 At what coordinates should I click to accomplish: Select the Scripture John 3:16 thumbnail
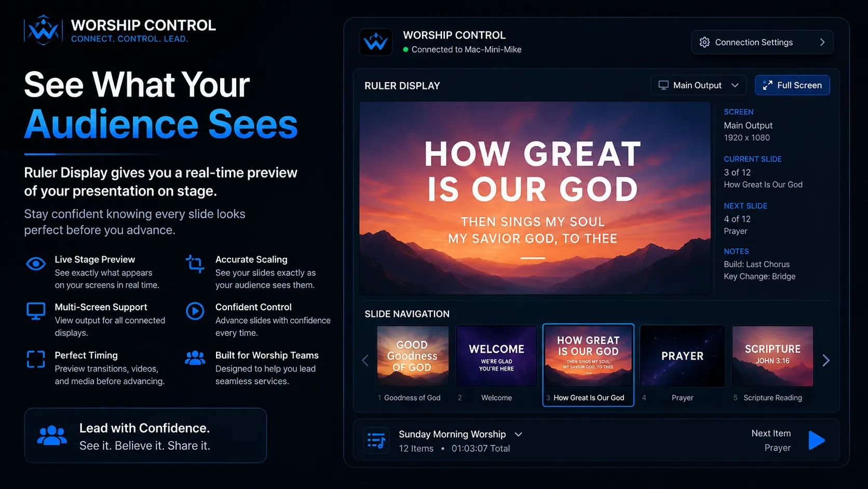[x=772, y=356]
